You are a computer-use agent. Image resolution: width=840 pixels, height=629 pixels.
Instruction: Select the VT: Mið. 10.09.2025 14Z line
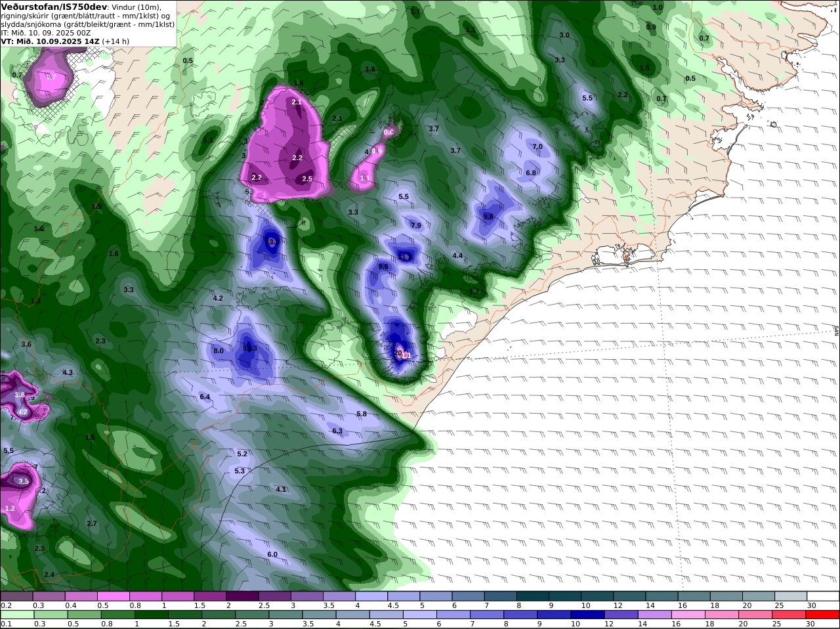50,41
